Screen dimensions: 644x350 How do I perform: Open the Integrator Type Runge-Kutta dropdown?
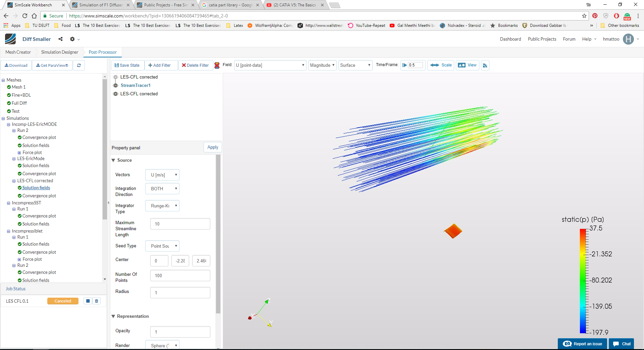click(x=162, y=206)
